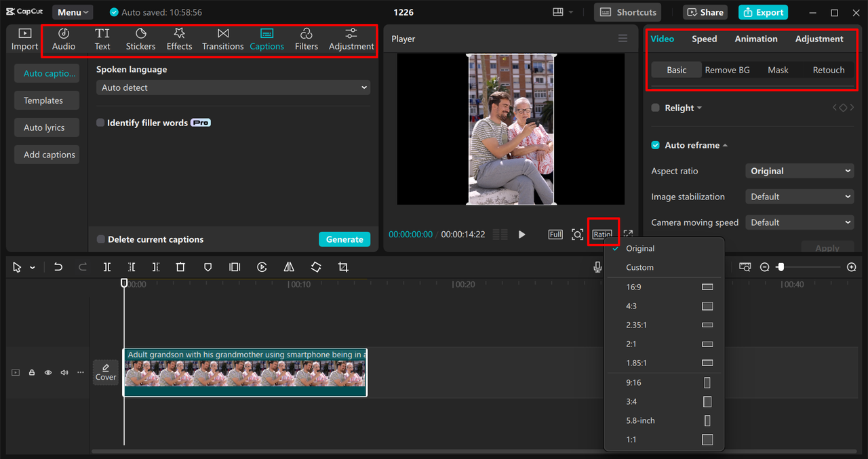Click the Generate captions button
The height and width of the screenshot is (459, 868).
click(344, 239)
